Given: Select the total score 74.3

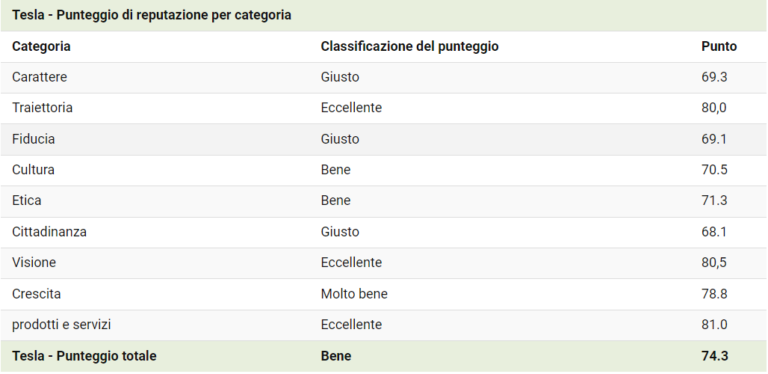Looking at the screenshot, I should pyautogui.click(x=715, y=356).
